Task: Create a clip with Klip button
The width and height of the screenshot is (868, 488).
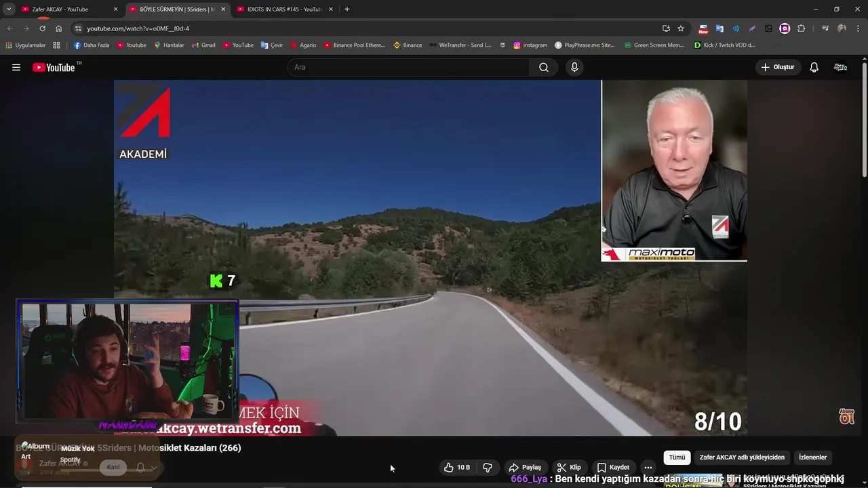Action: (568, 467)
